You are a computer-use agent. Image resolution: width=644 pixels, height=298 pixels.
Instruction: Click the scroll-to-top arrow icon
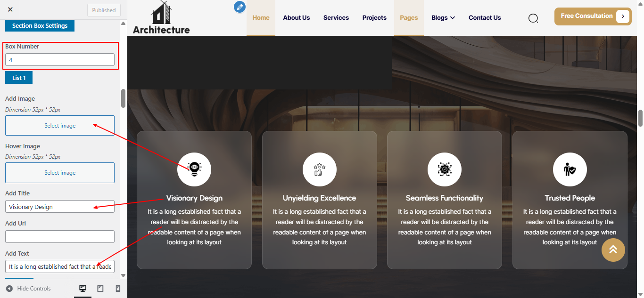click(x=613, y=250)
